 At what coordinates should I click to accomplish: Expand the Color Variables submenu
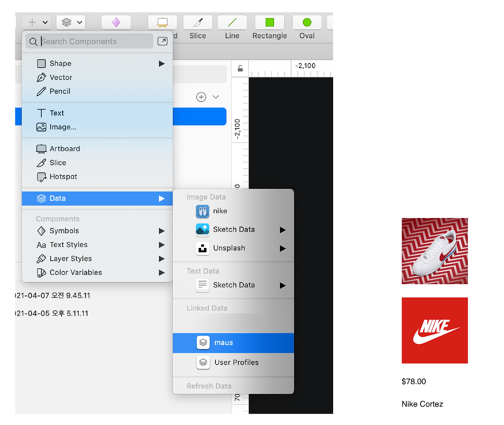coord(97,272)
